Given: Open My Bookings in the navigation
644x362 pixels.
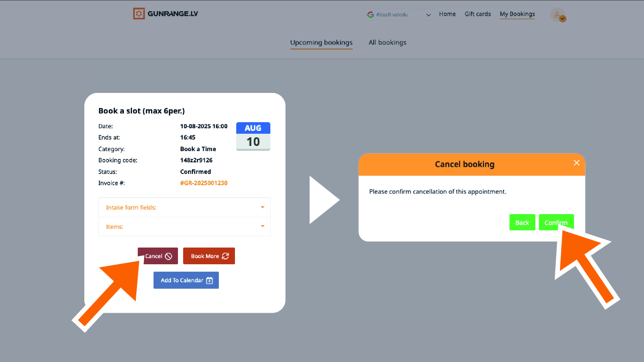Looking at the screenshot, I should click(517, 14).
